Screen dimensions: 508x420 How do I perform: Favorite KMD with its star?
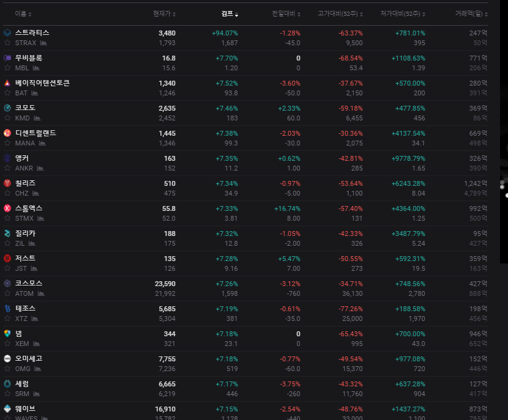coord(7,118)
